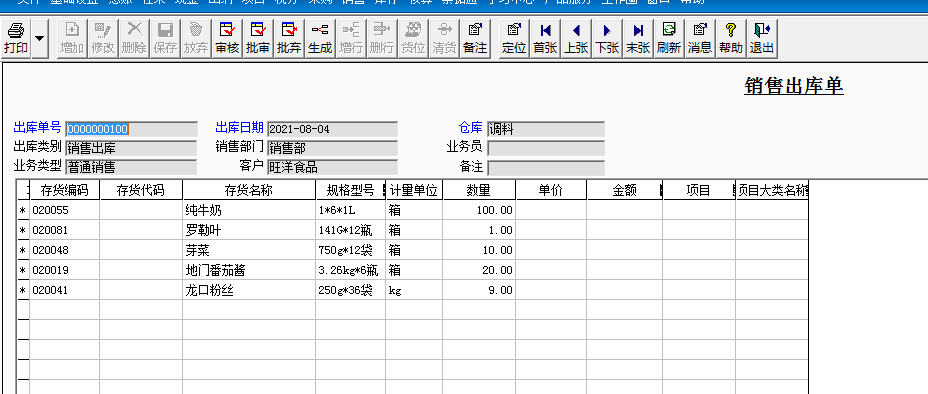This screenshot has height=394, width=928.
Task: Click the 放弃 discard toolbar icon
Action: pos(195,38)
